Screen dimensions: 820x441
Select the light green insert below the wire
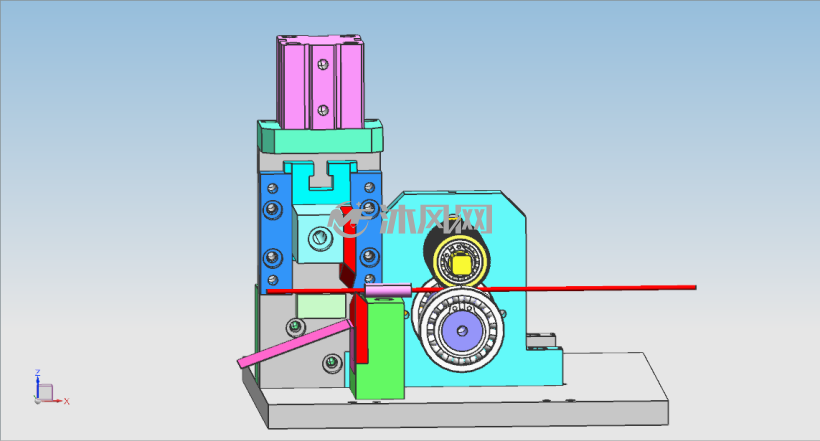(321, 306)
